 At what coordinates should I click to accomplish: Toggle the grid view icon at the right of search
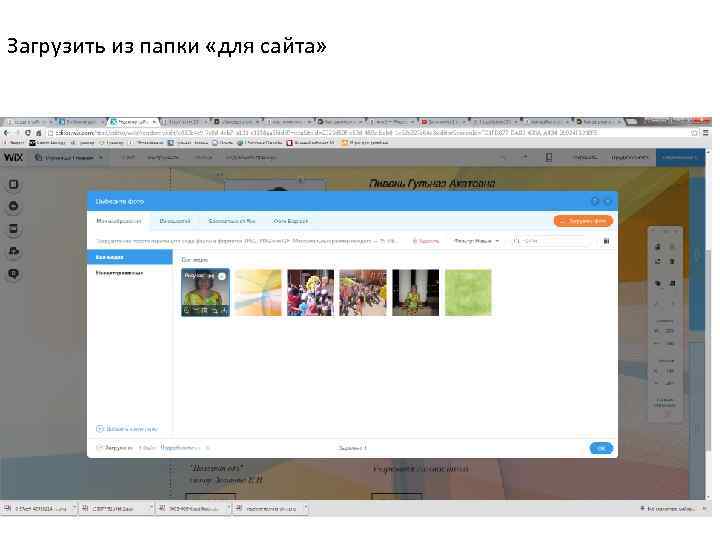pyautogui.click(x=607, y=241)
